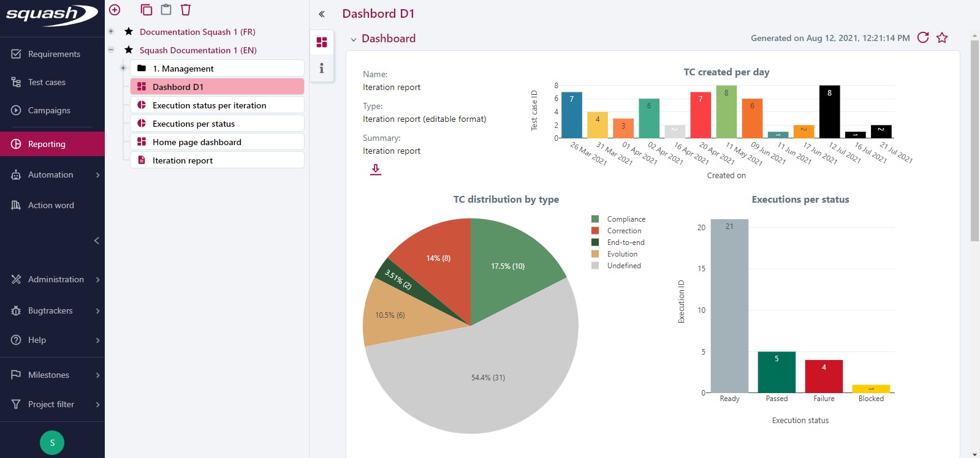
Task: Collapse the Squash Documentation 1 (EN) project
Action: [x=111, y=50]
